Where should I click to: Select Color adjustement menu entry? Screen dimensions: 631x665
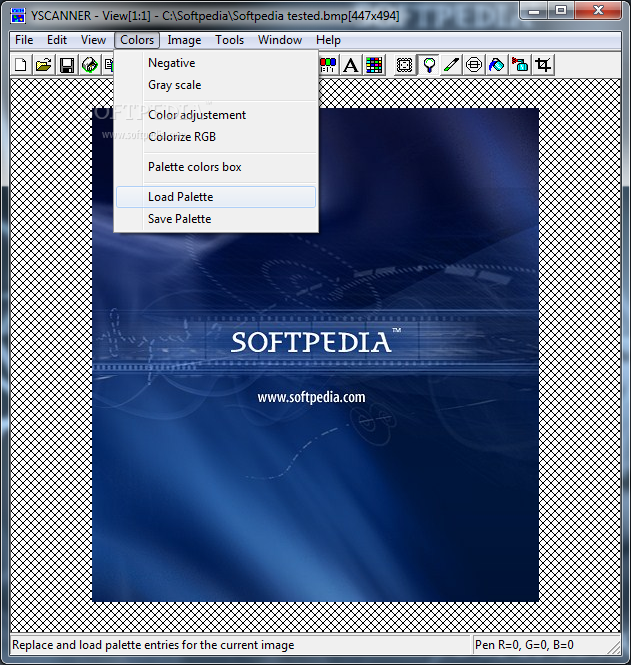click(x=216, y=115)
